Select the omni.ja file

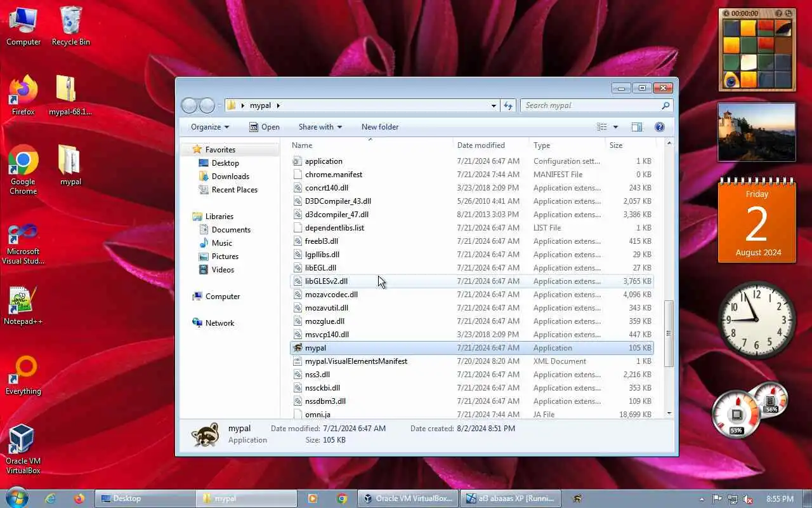[x=471, y=414]
